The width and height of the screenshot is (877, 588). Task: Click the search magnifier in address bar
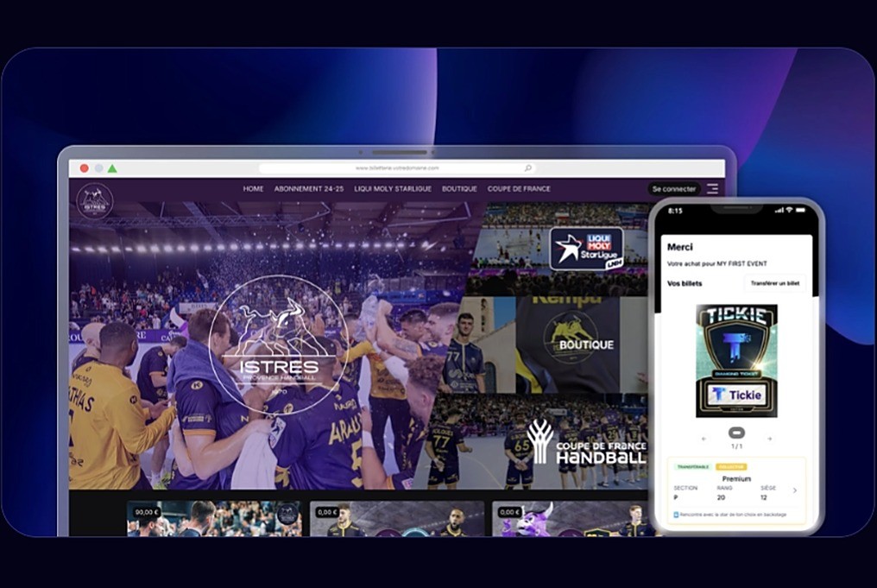point(527,168)
